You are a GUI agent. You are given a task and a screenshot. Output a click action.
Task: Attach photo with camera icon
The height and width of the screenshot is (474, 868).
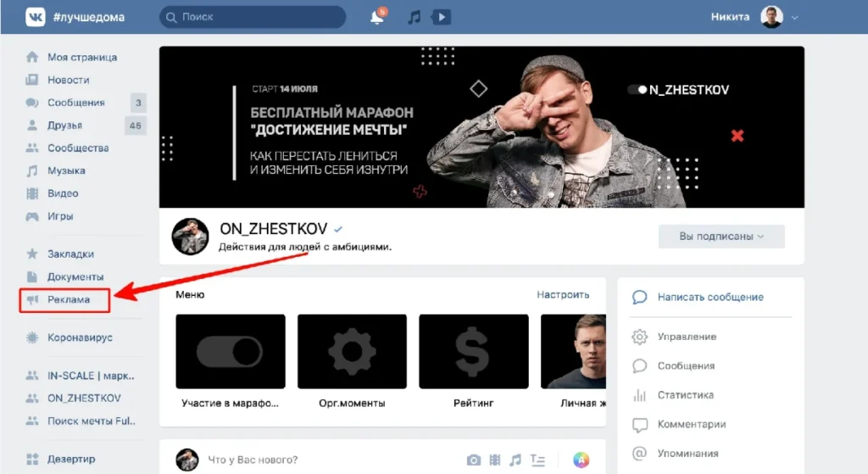[473, 460]
